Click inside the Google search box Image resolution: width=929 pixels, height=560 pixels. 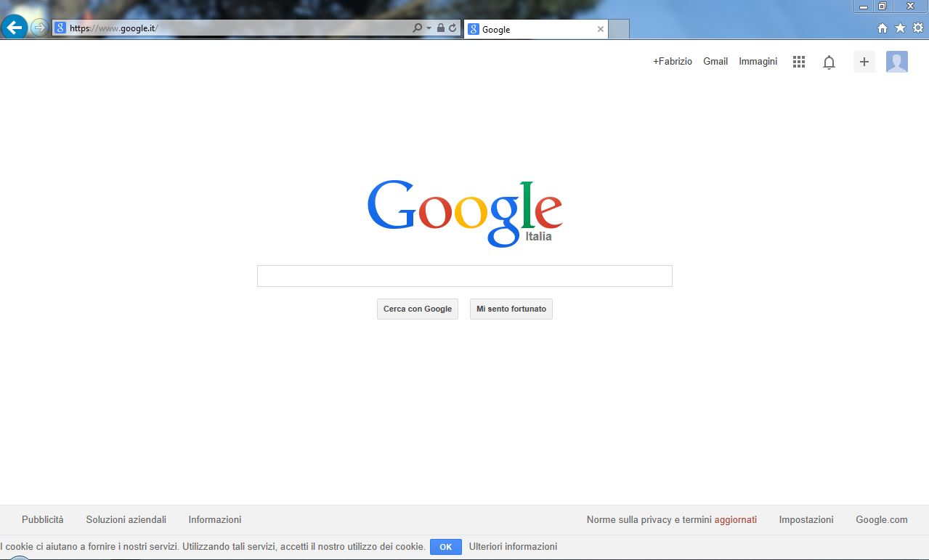[465, 276]
